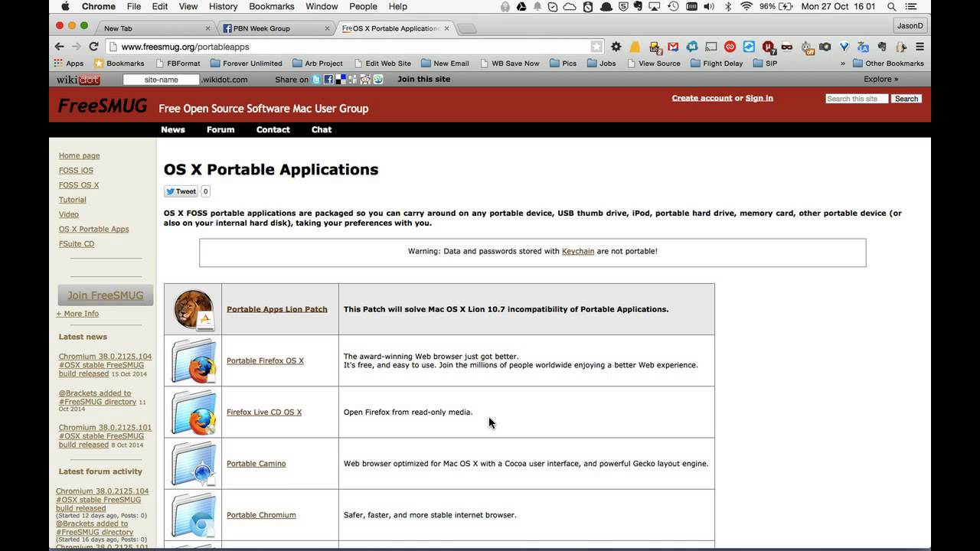Viewport: 980px width, 551px height.
Task: Share on StumbleUpon via wikidot bar
Action: pyautogui.click(x=377, y=79)
